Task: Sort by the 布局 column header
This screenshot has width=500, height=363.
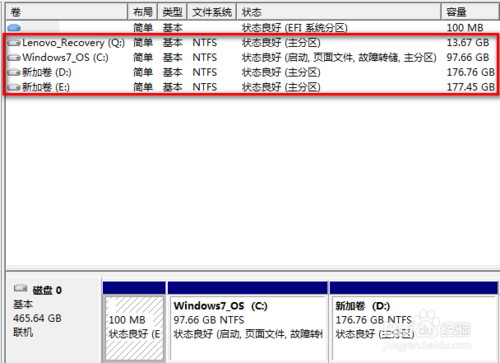Action: tap(143, 12)
